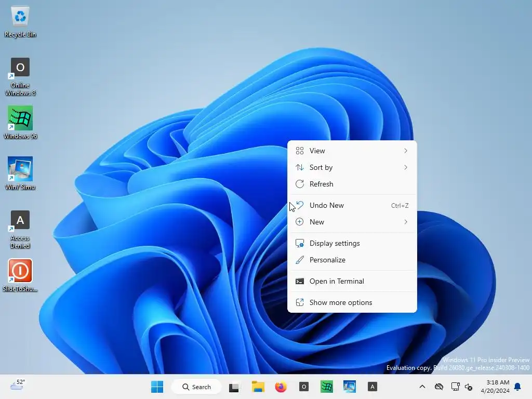The width and height of the screenshot is (532, 399).
Task: Click the Refresh circular arrow icon
Action: (300, 184)
